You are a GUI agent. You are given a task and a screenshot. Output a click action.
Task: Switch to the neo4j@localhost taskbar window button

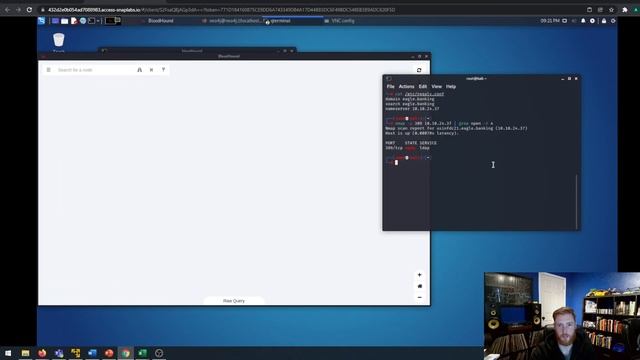[x=231, y=21]
